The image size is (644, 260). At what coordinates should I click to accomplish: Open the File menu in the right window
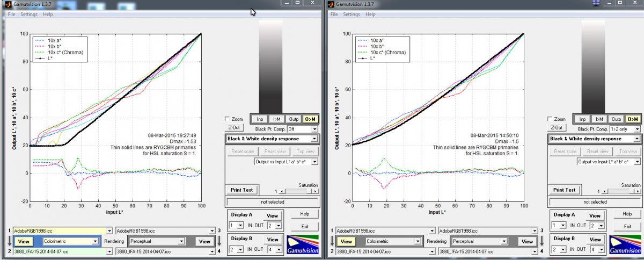point(334,15)
